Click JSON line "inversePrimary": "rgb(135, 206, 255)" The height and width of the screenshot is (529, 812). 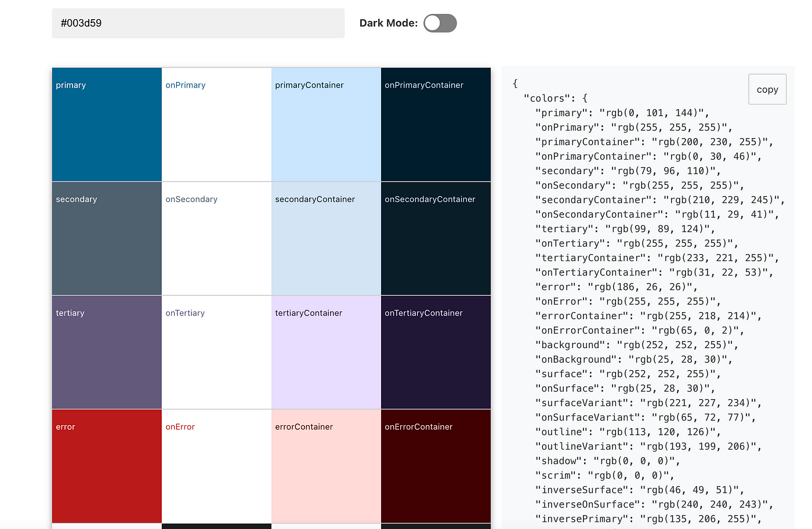648,519
